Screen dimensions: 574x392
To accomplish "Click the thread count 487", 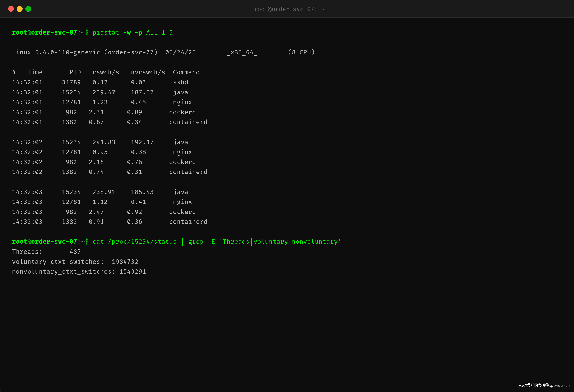I will tap(75, 252).
